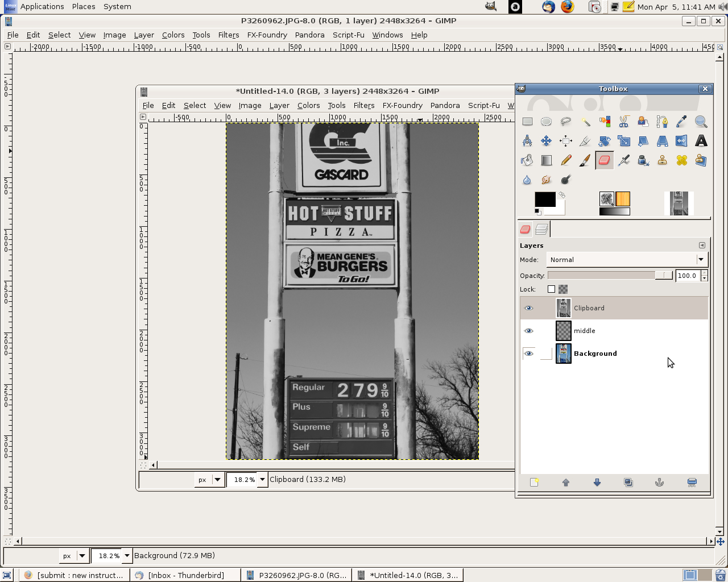Image resolution: width=728 pixels, height=582 pixels.
Task: Reset colors to default black and white
Action: [x=537, y=212]
